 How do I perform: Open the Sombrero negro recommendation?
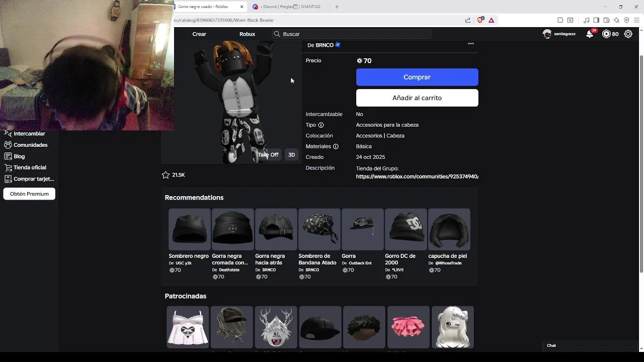(189, 229)
